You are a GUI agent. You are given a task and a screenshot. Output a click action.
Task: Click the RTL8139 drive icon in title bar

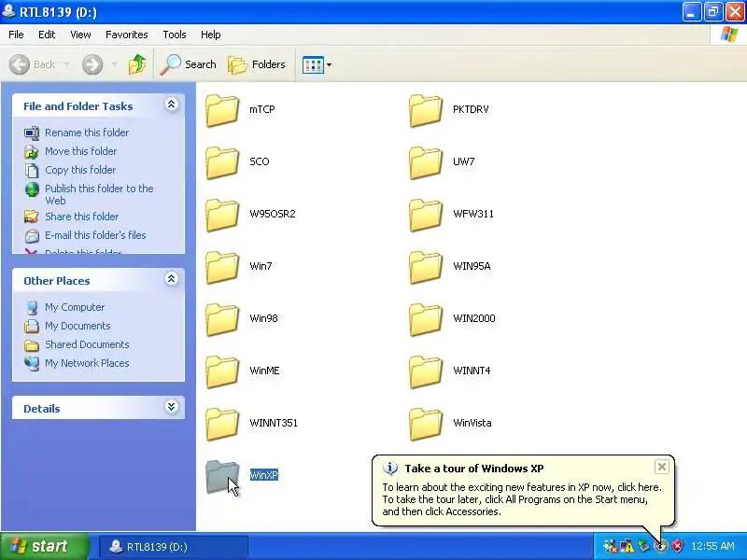(8, 11)
